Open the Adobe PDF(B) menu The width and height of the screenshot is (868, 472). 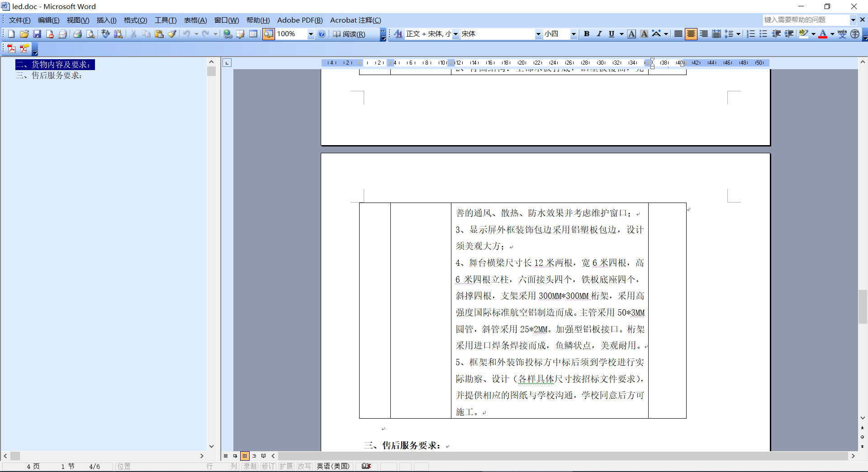300,20
